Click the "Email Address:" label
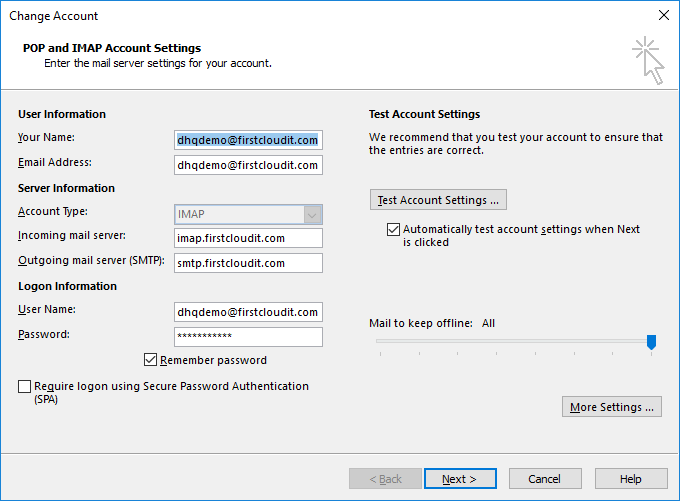 [55, 162]
